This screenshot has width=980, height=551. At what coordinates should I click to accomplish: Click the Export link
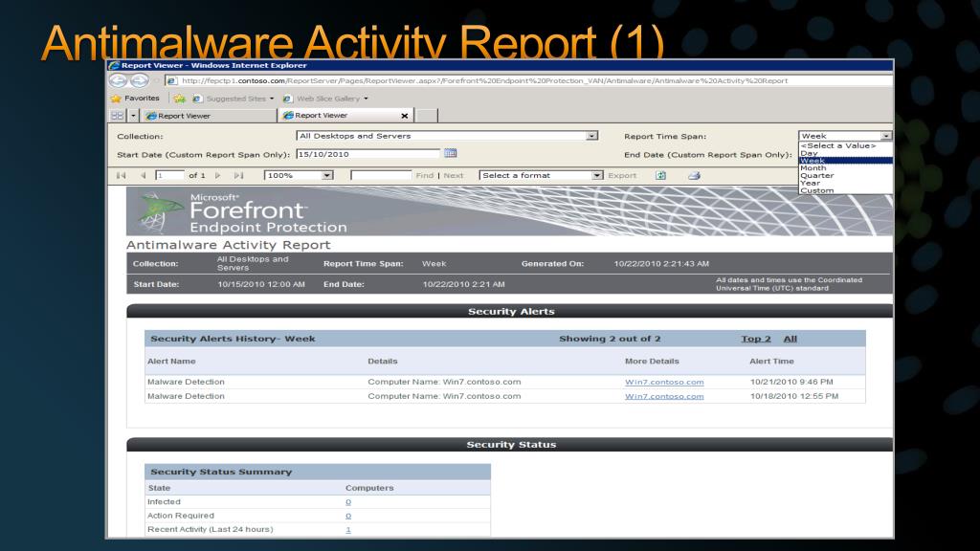pyautogui.click(x=622, y=176)
